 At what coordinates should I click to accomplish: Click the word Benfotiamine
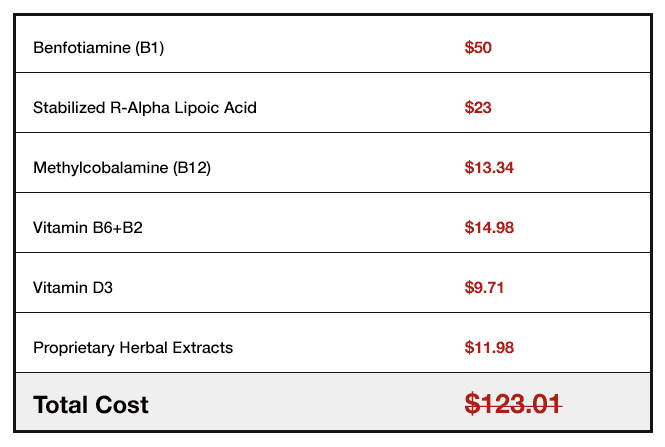coord(82,47)
